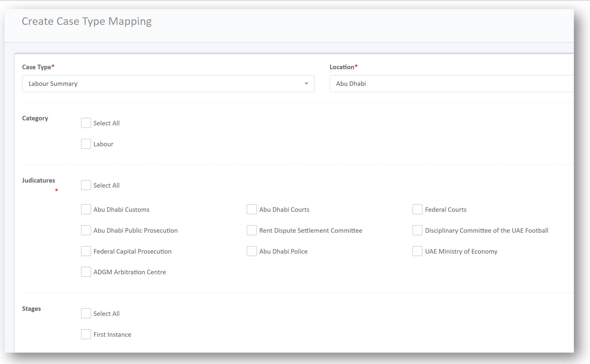The image size is (590, 364).
Task: Click the Case Type dropdown arrow
Action: pyautogui.click(x=306, y=84)
